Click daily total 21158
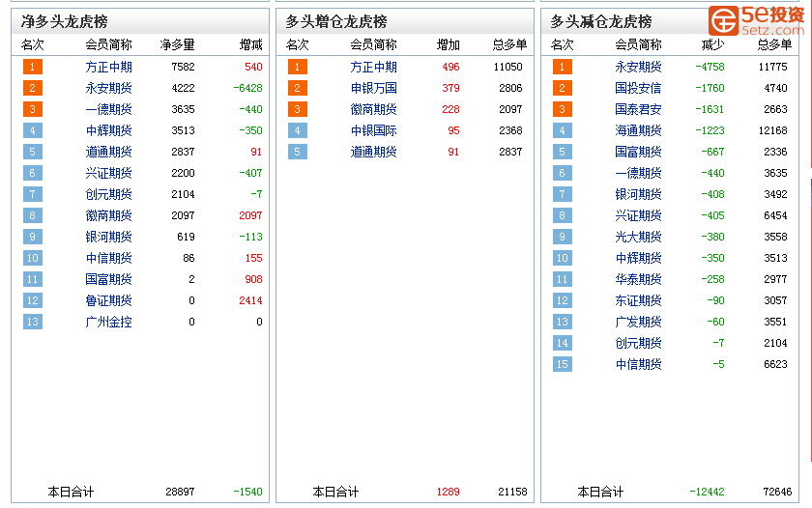This screenshot has height=508, width=812. [x=512, y=492]
